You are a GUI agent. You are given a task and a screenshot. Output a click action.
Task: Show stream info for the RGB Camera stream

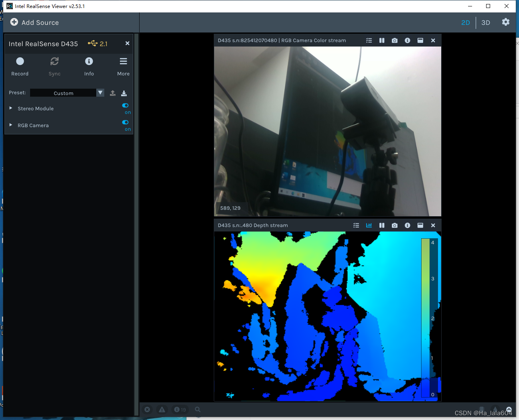(x=407, y=40)
